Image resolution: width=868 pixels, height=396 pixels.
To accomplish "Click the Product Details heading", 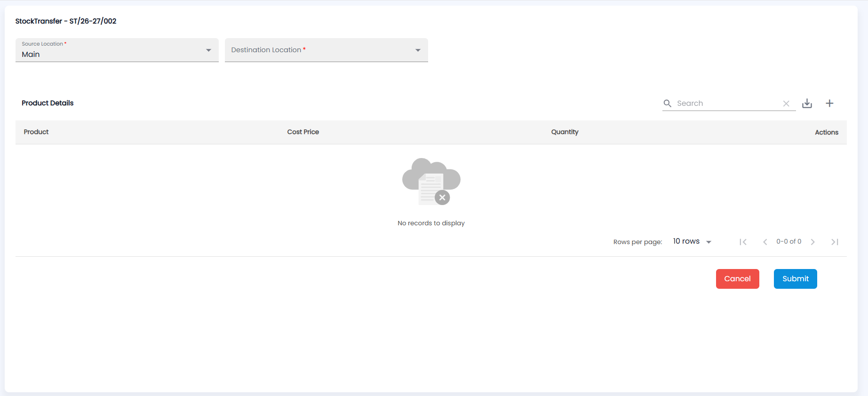I will click(x=48, y=103).
